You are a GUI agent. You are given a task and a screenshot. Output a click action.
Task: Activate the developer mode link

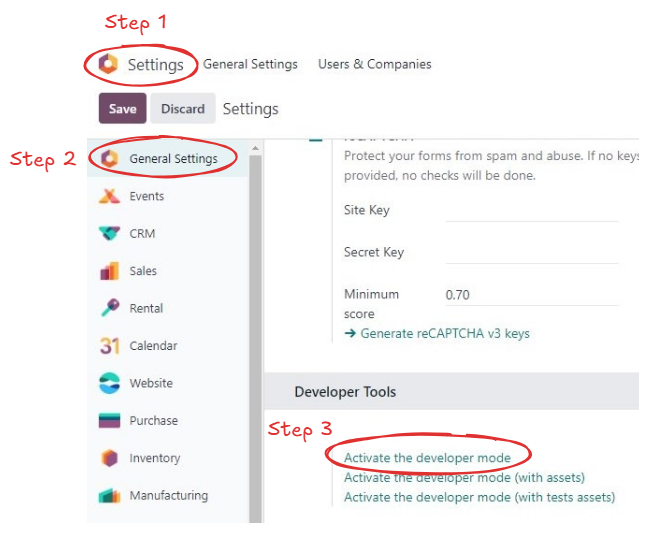pyautogui.click(x=427, y=458)
